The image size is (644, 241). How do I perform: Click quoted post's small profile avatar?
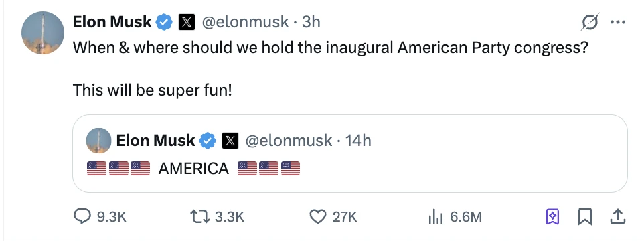[x=98, y=141]
